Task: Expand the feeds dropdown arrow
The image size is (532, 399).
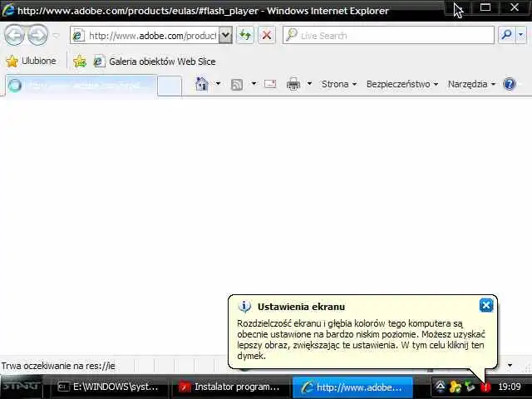Action: [x=254, y=83]
